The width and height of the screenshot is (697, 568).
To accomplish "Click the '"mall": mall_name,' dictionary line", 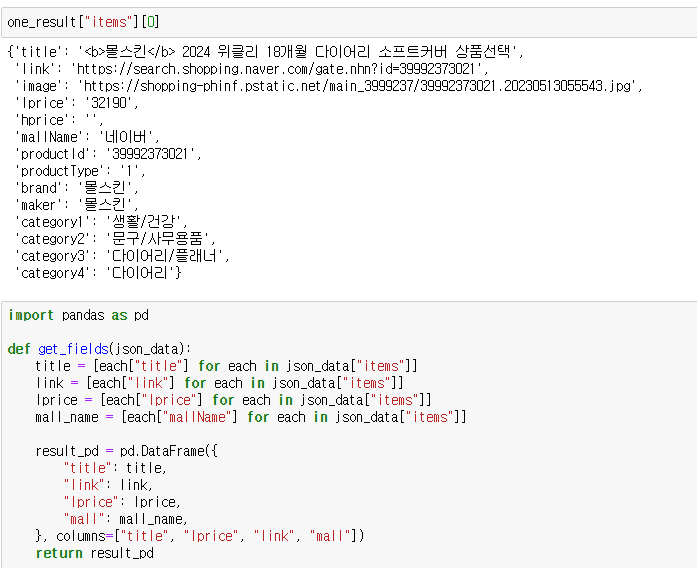I will point(126,519).
